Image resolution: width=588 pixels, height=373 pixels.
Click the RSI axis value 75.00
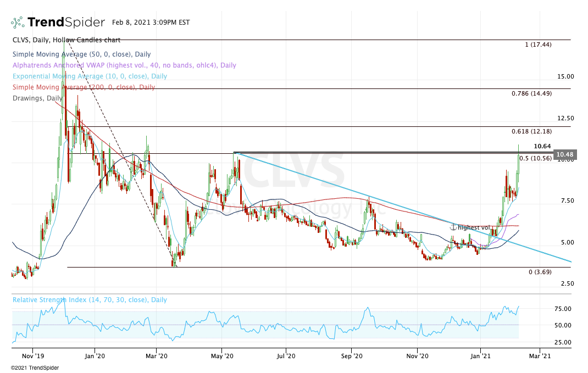pyautogui.click(x=563, y=309)
